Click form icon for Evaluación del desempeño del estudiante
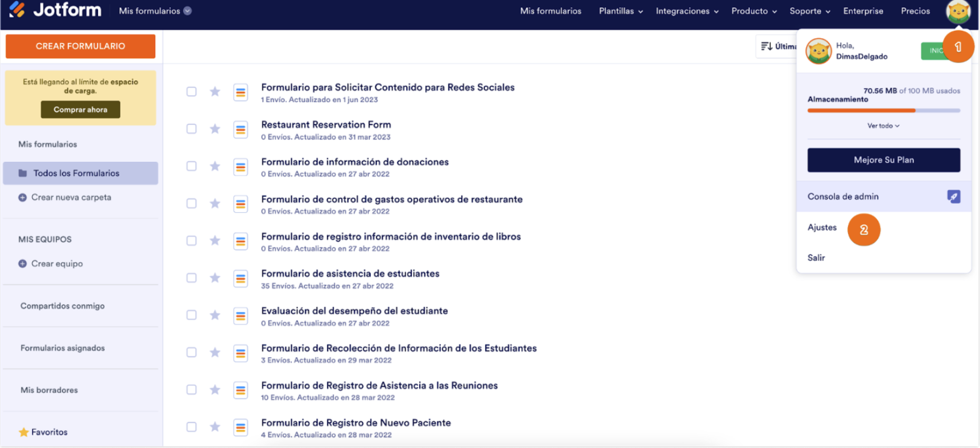 point(240,316)
